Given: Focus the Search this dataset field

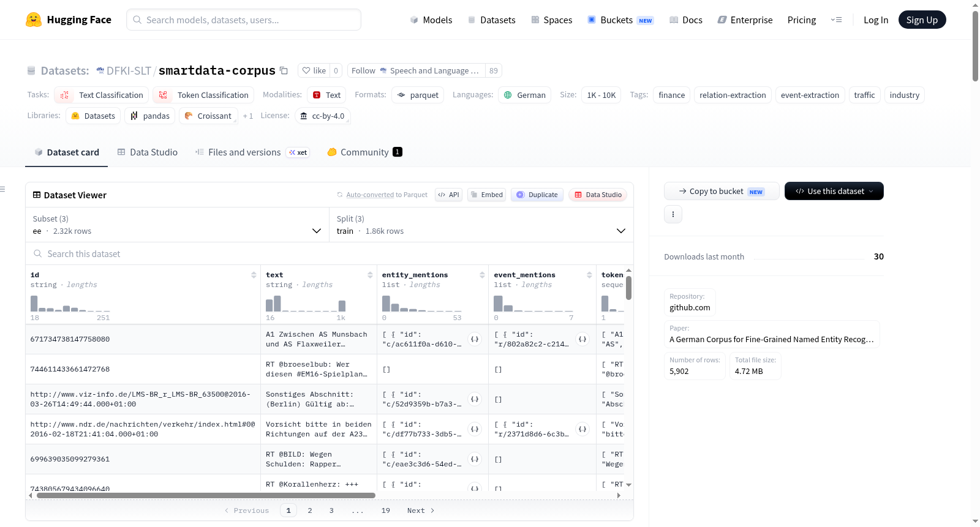Looking at the screenshot, I should [x=330, y=253].
